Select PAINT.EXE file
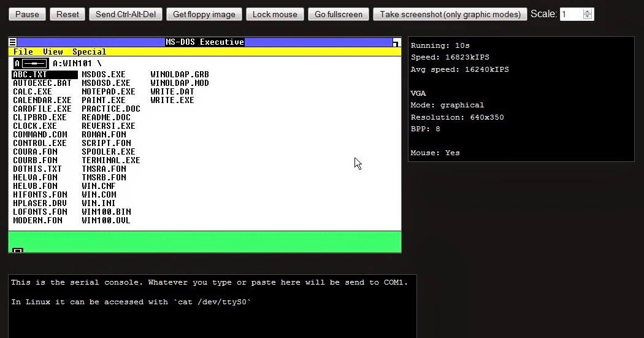644x338 pixels. coord(104,100)
